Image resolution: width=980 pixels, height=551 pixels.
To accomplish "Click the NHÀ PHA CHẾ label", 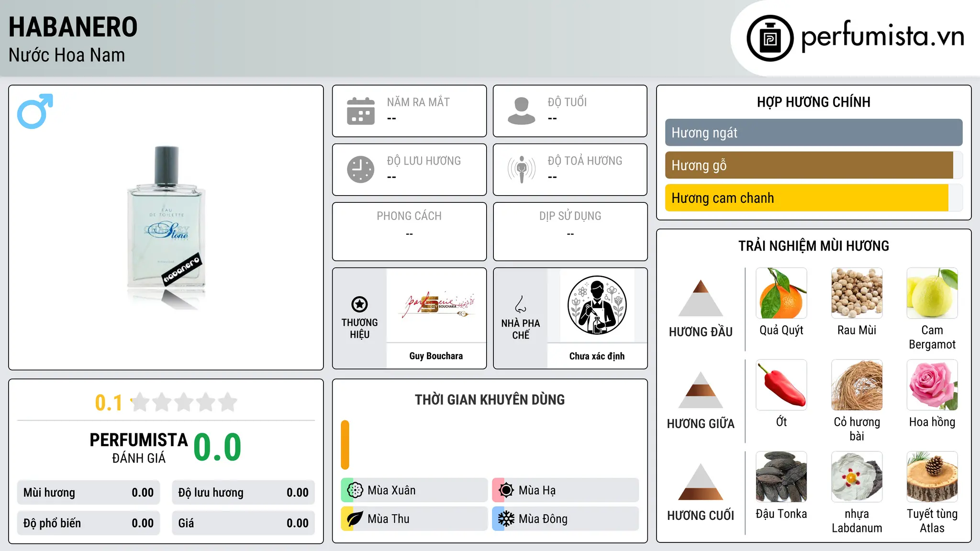I will [521, 329].
